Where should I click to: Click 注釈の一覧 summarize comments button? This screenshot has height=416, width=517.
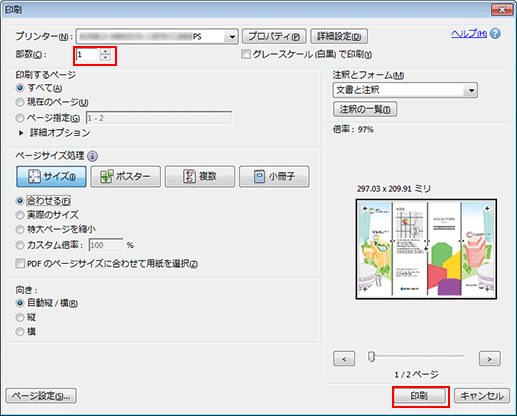coord(365,109)
